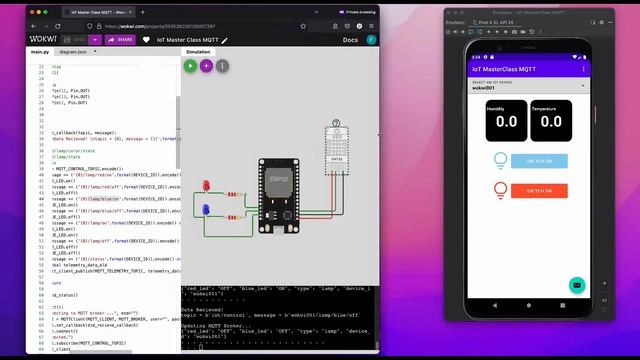Open emulator extended controls (three dots)
Image resolution: width=640 pixels, height=360 pixels.
(540, 31)
